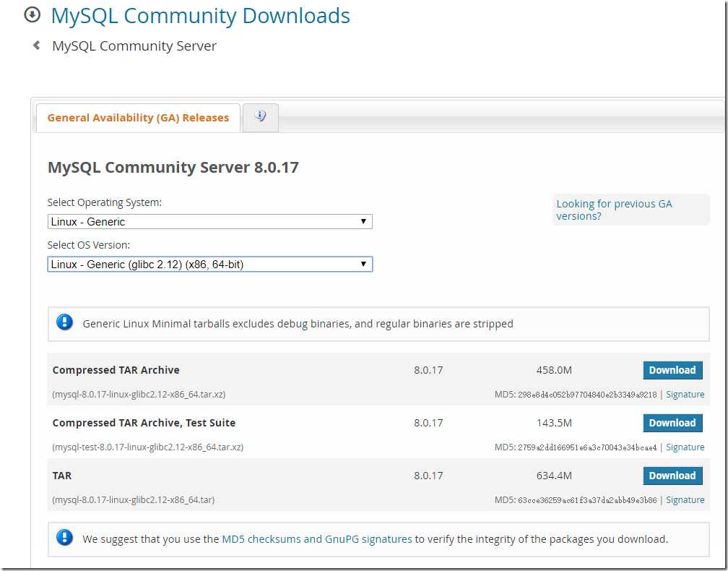Screen dimensions: 728x571
Task: Click the Select Operating System label
Action: (x=105, y=202)
